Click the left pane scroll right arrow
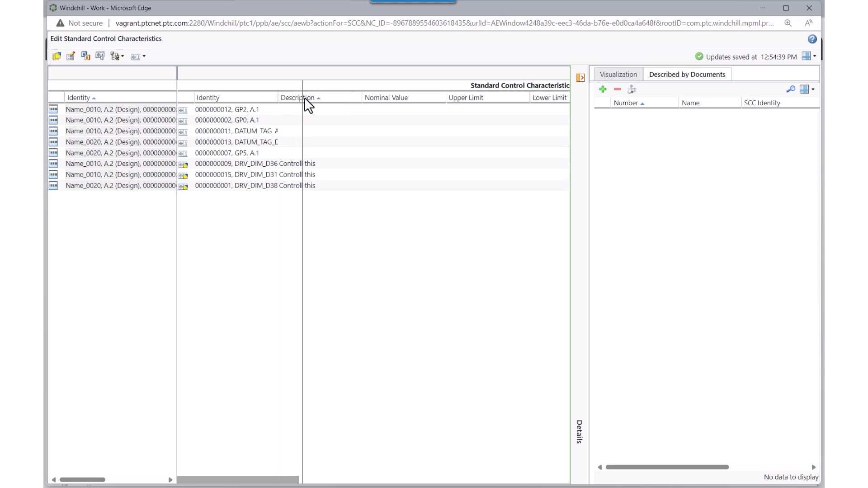Screen dimensions: 868x488 [x=170, y=479]
